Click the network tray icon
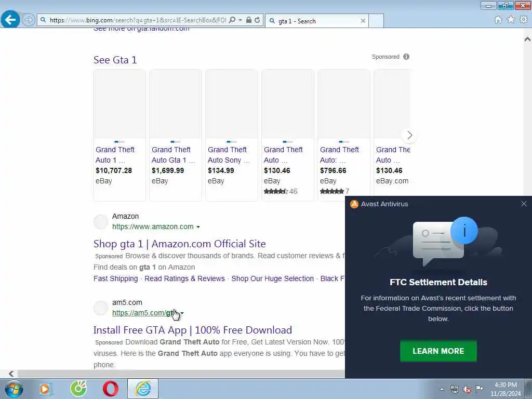 click(x=454, y=389)
